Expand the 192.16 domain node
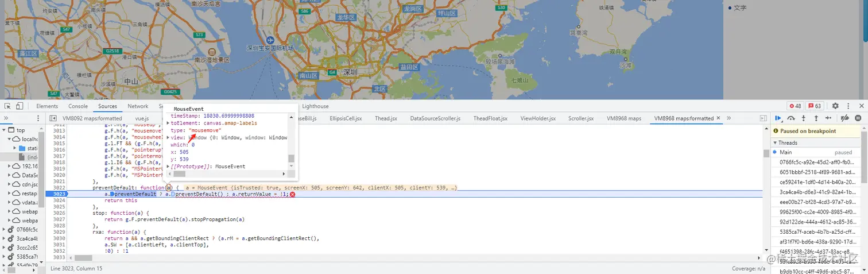Image resolution: width=868 pixels, height=274 pixels. [x=9, y=166]
